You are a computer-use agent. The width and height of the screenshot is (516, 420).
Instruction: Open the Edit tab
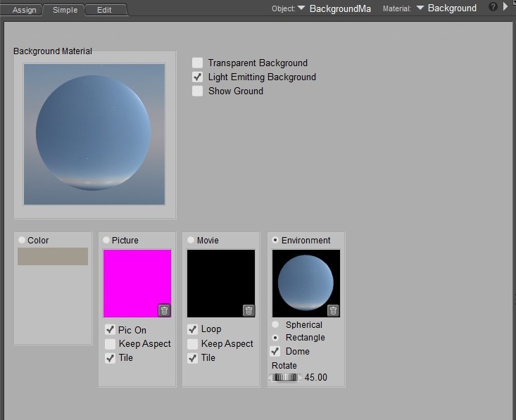pyautogui.click(x=104, y=10)
